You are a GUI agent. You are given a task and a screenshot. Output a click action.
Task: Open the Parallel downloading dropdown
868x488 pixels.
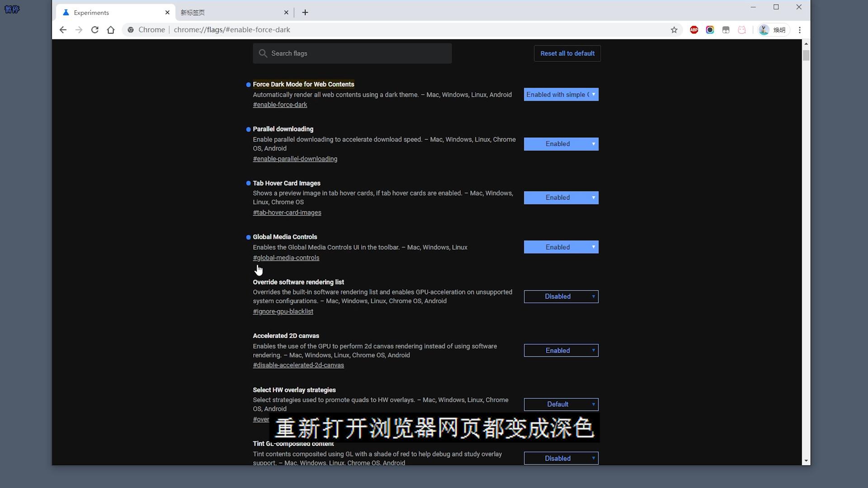pyautogui.click(x=561, y=144)
